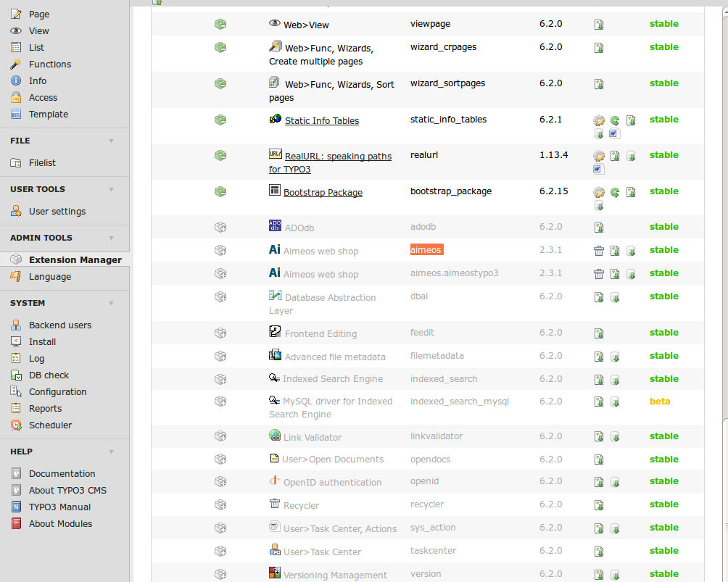Image resolution: width=728 pixels, height=582 pixels.
Task: Deactivate the RealURL extension
Action: coord(220,155)
